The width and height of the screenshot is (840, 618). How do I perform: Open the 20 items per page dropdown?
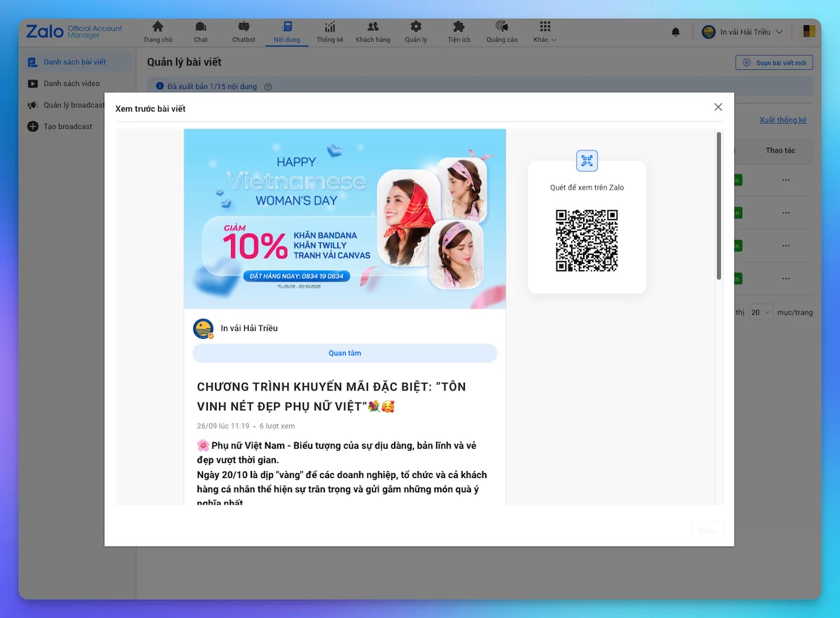tap(759, 312)
